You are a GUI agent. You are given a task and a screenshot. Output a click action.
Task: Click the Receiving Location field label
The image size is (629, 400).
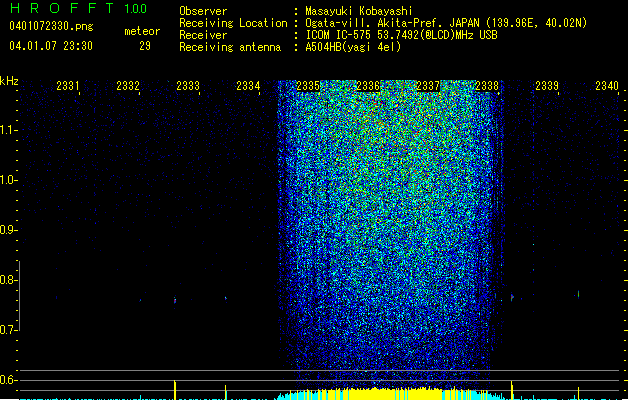click(233, 23)
